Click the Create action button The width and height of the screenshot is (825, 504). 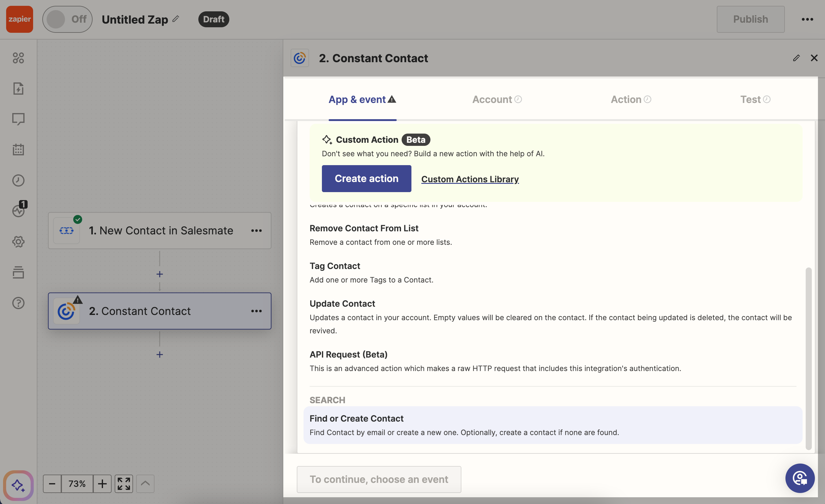(366, 179)
